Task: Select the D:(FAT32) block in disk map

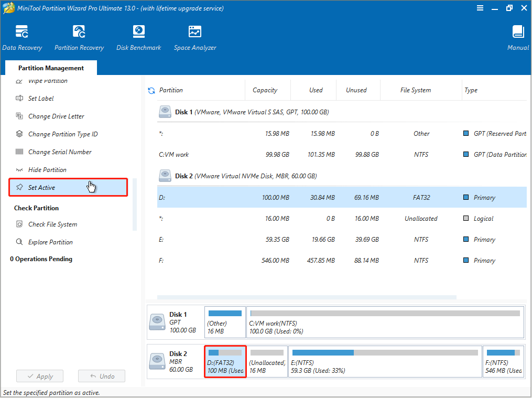Action: point(225,361)
